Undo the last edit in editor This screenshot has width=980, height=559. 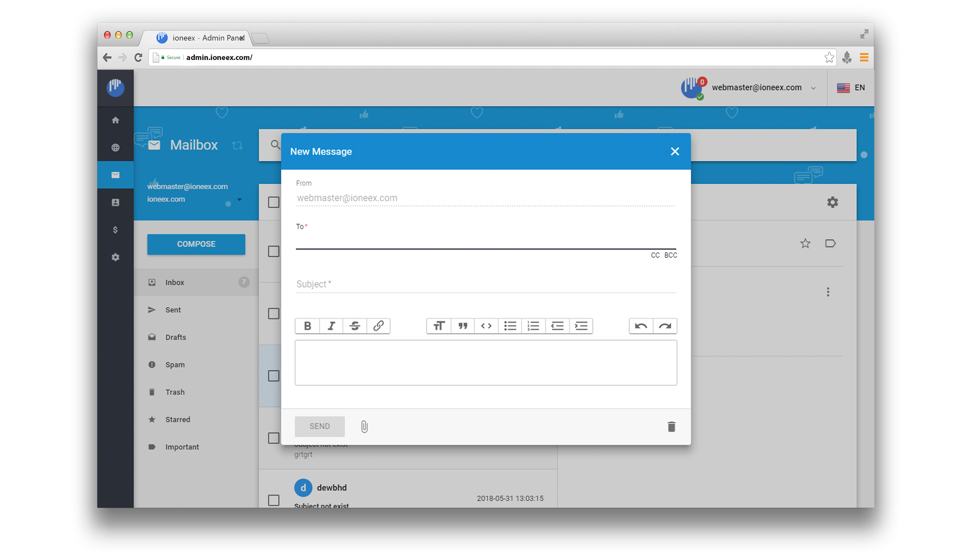(x=641, y=326)
